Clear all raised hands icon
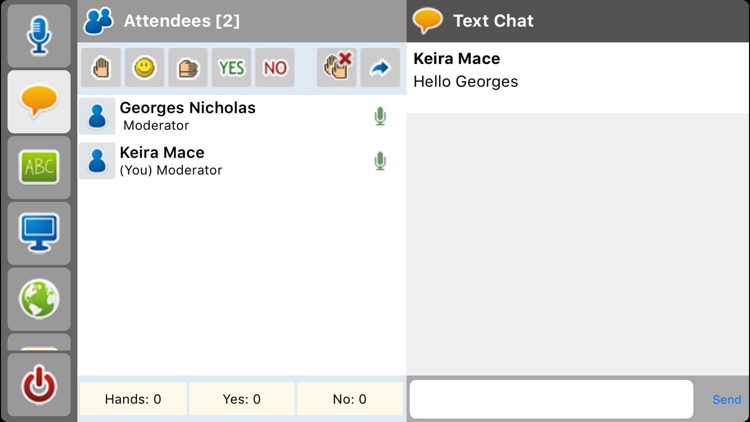The height and width of the screenshot is (422, 750). (x=337, y=68)
